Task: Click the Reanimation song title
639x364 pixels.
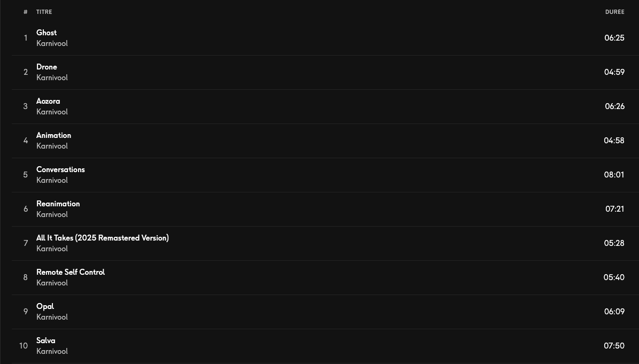Action: 58,204
